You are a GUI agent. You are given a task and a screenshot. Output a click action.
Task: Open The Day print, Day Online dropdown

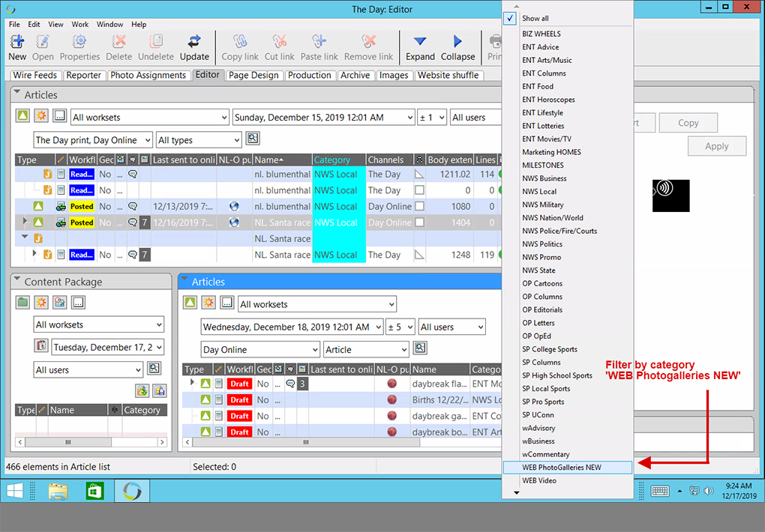[93, 140]
